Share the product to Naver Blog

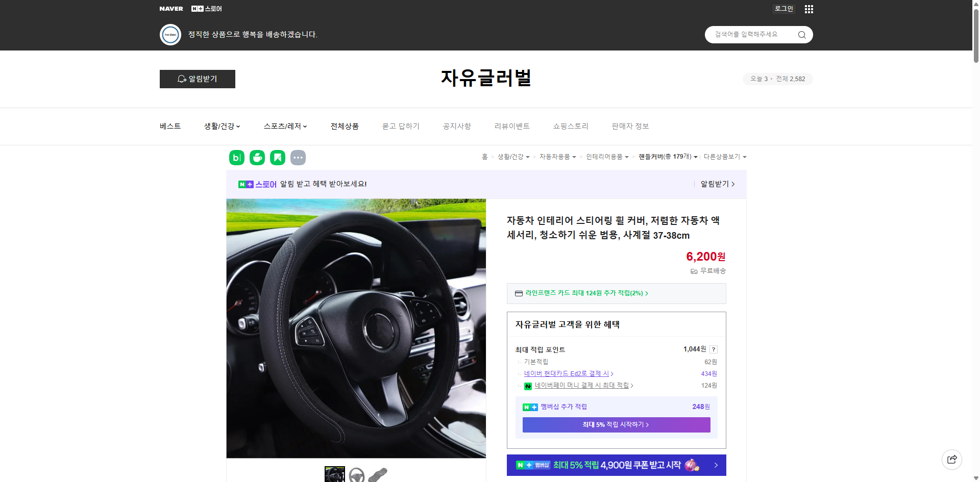[x=236, y=158]
